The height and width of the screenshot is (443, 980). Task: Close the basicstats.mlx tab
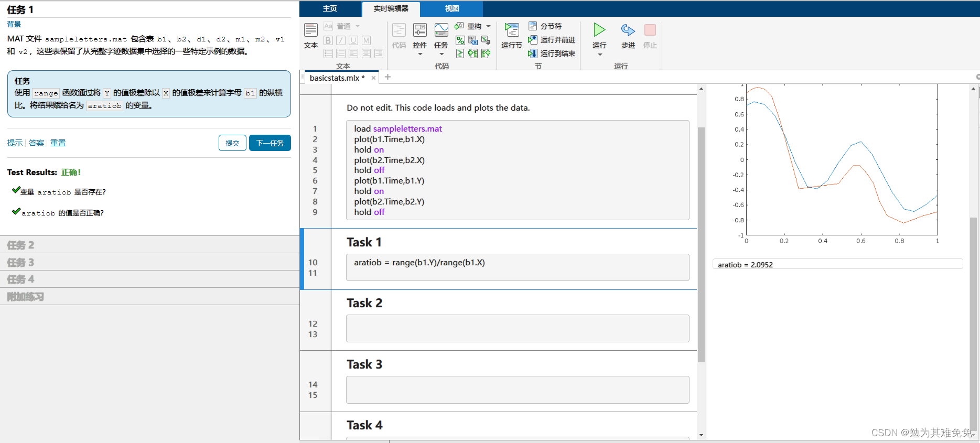[x=374, y=78]
